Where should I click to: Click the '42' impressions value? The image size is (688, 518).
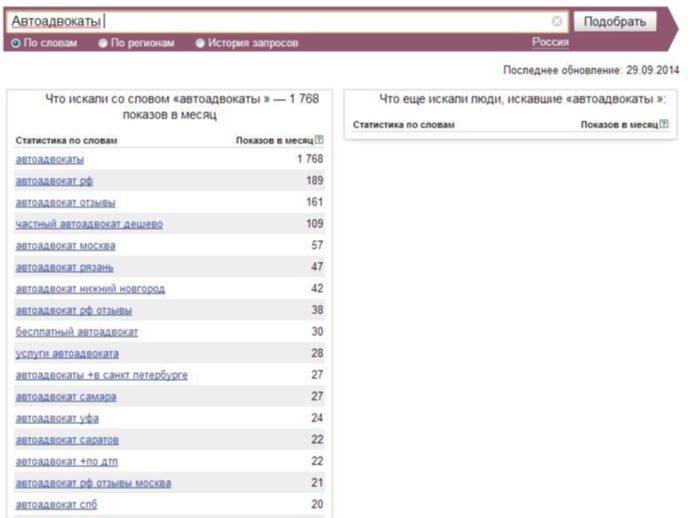click(317, 288)
